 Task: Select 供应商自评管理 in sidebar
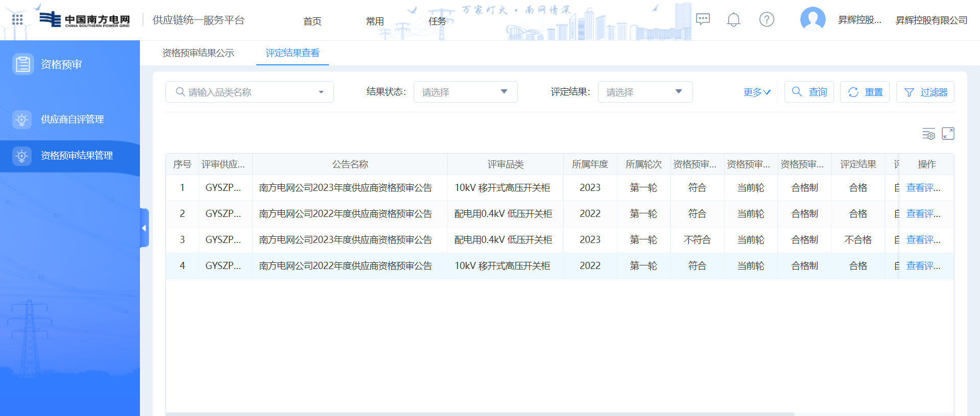72,119
